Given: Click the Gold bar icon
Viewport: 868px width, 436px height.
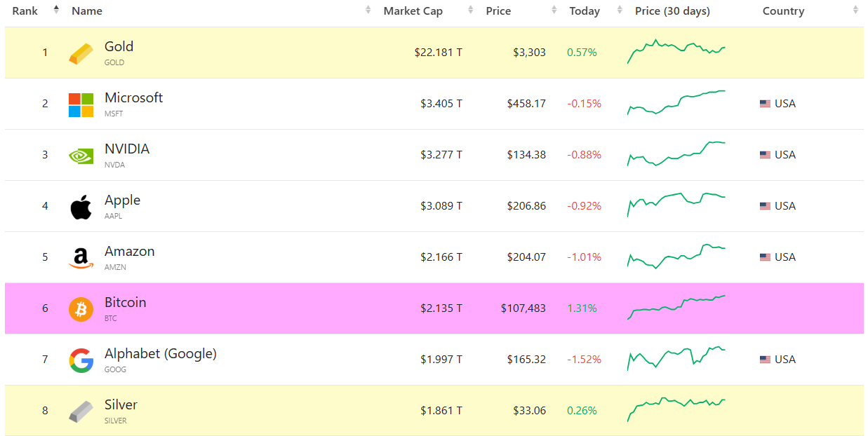Looking at the screenshot, I should coord(81,53).
